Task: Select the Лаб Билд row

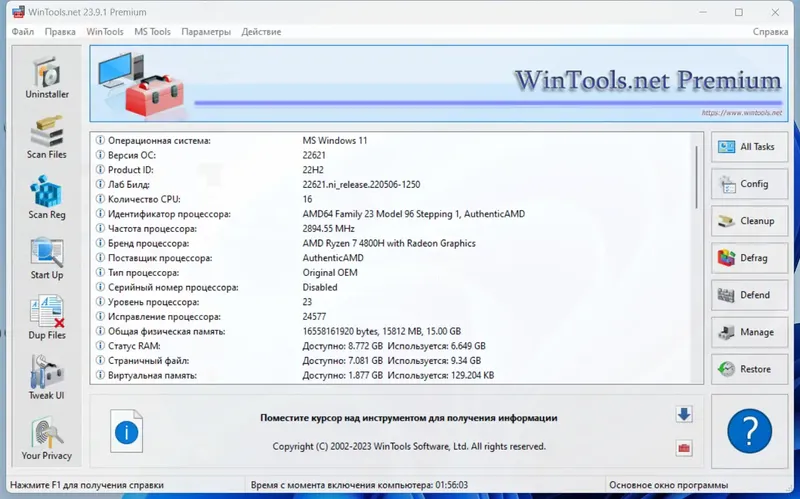Action: [x=392, y=184]
